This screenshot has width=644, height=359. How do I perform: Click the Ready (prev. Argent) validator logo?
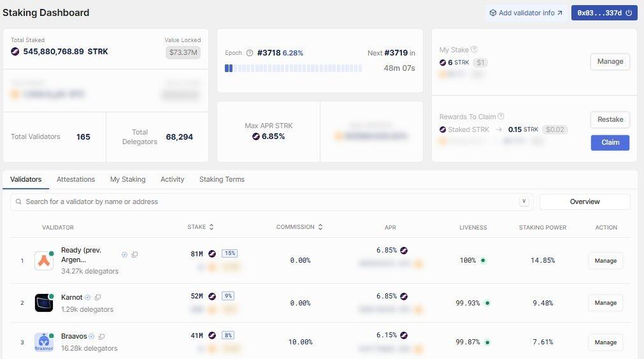44,260
